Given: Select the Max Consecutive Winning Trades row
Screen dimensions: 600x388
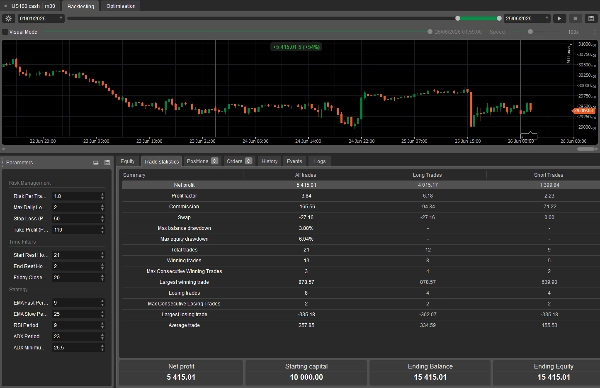Looking at the screenshot, I should (x=361, y=271).
